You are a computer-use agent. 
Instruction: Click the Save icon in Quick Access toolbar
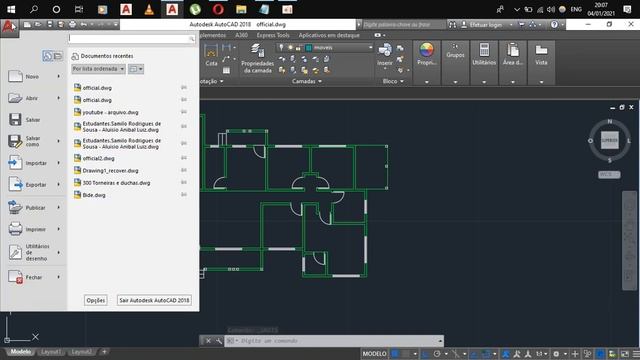(50, 24)
